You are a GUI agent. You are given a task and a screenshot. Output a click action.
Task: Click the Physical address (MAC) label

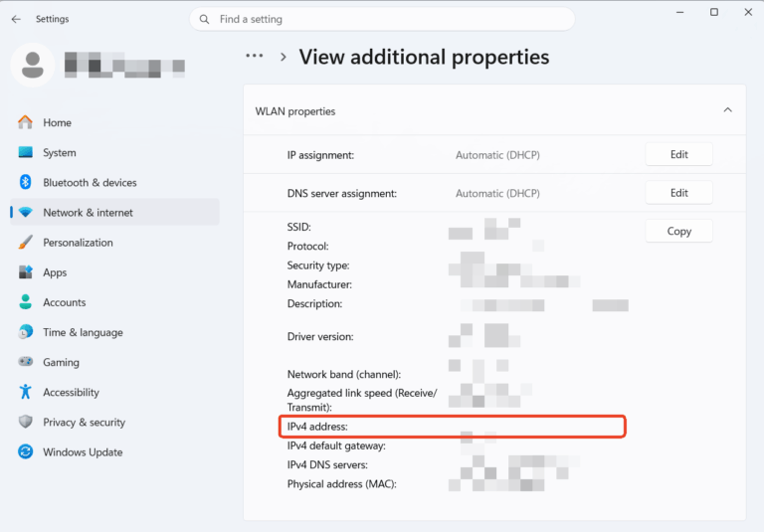coord(341,484)
